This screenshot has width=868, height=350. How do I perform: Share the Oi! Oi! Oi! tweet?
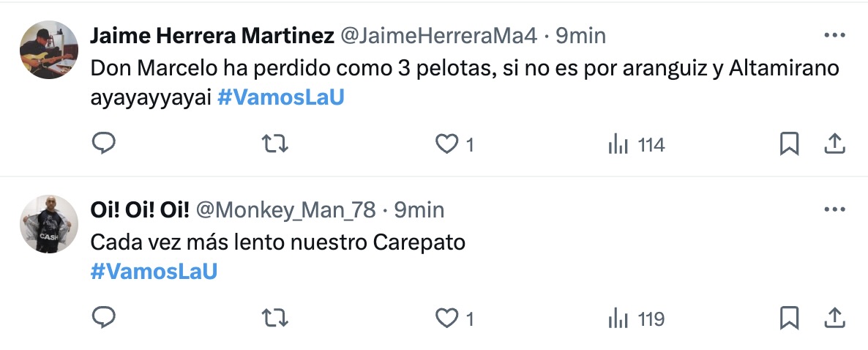point(834,318)
